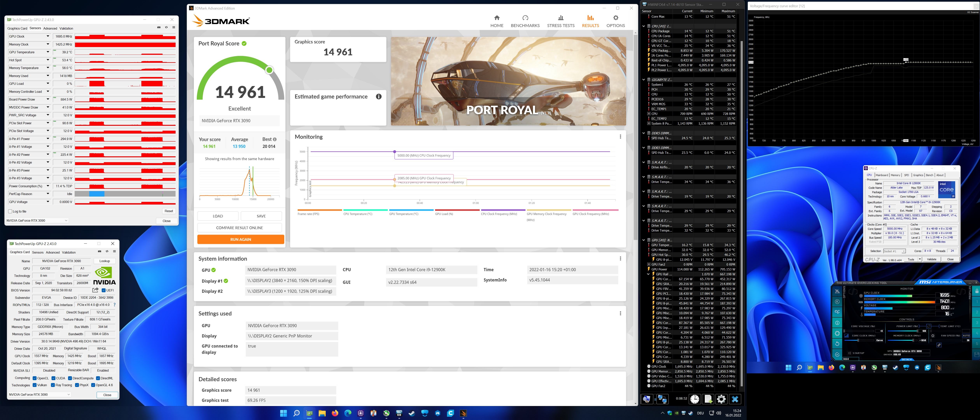
Task: Click the blue X icon in HWiNFO toolbar
Action: [735, 399]
